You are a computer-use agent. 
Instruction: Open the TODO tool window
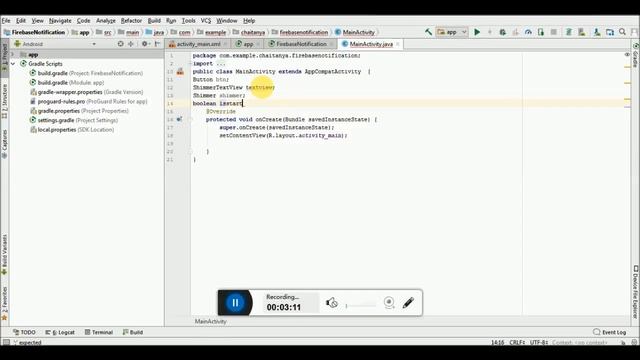24,332
